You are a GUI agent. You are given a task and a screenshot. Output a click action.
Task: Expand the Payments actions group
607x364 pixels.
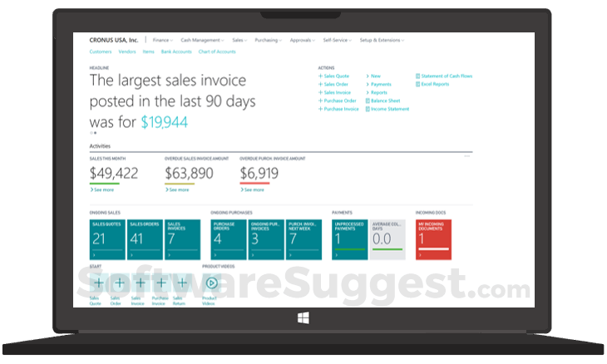pyautogui.click(x=367, y=84)
